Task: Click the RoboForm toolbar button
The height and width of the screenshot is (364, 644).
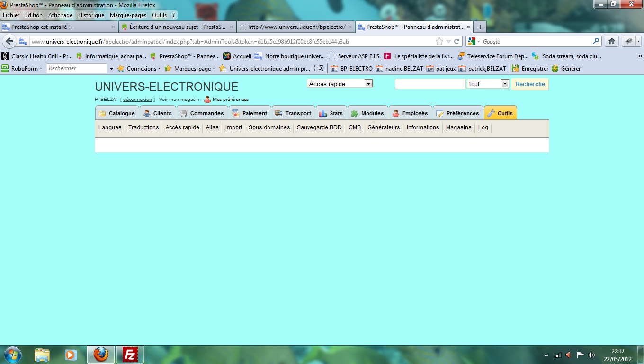Action: [22, 68]
